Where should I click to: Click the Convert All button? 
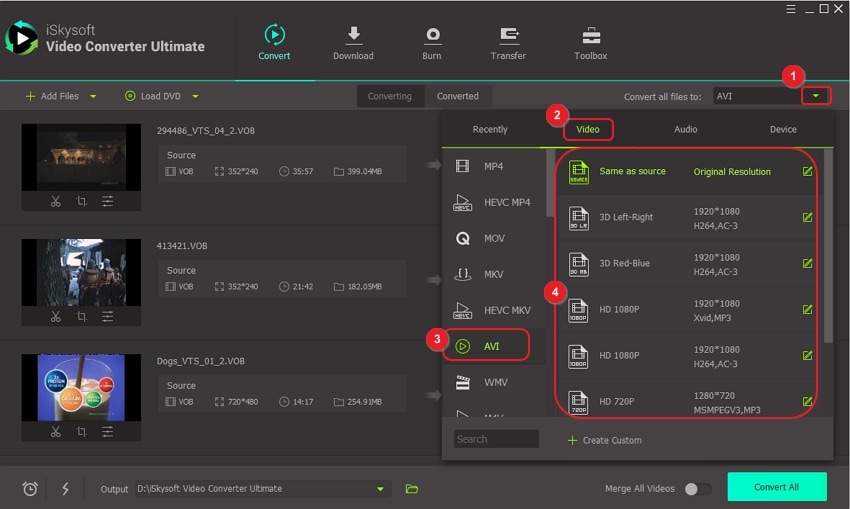pos(776,487)
